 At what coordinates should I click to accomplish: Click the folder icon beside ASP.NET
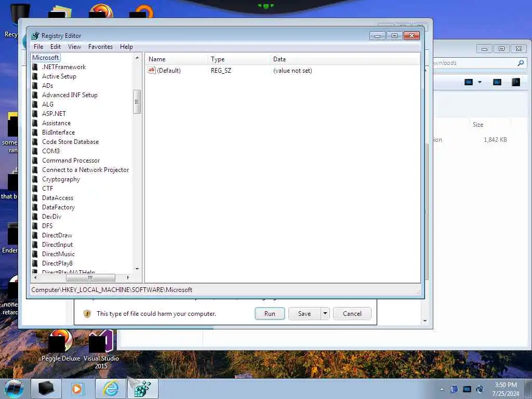[35, 114]
